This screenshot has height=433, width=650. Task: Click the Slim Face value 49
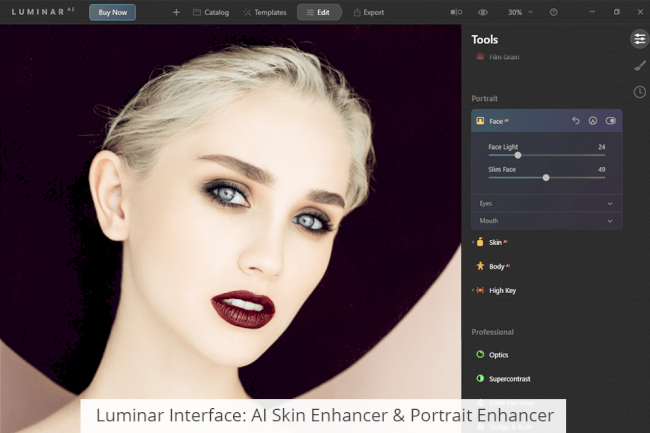601,169
